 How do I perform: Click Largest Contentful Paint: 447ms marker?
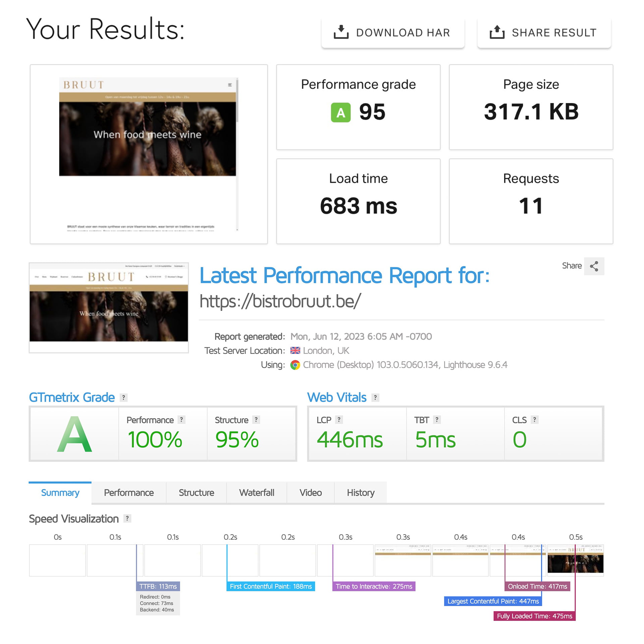tap(493, 601)
